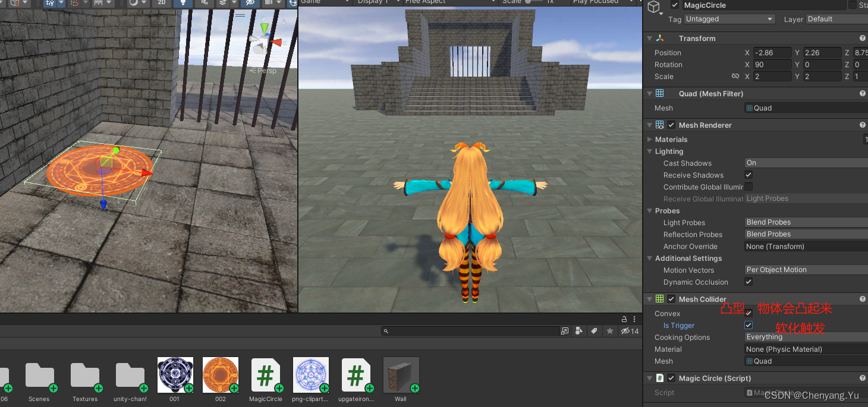Click Persp label to switch projection
Image resolution: width=868 pixels, height=407 pixels.
click(x=266, y=71)
